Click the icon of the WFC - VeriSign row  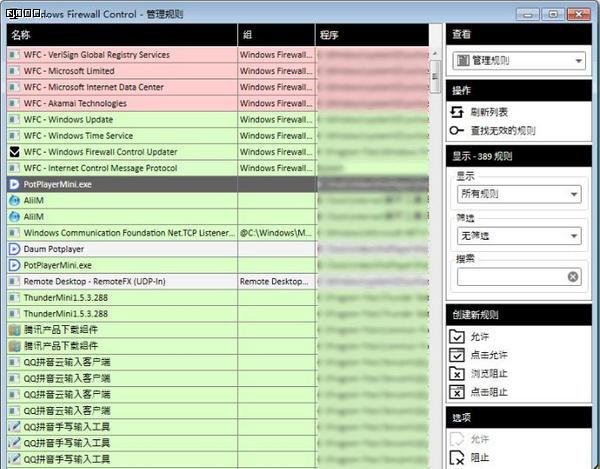pyautogui.click(x=14, y=55)
